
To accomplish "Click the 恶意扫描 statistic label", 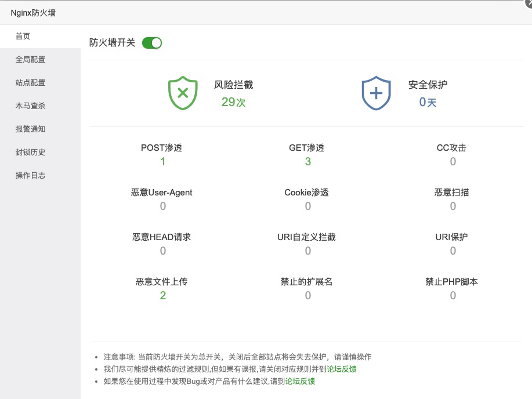I will [451, 193].
